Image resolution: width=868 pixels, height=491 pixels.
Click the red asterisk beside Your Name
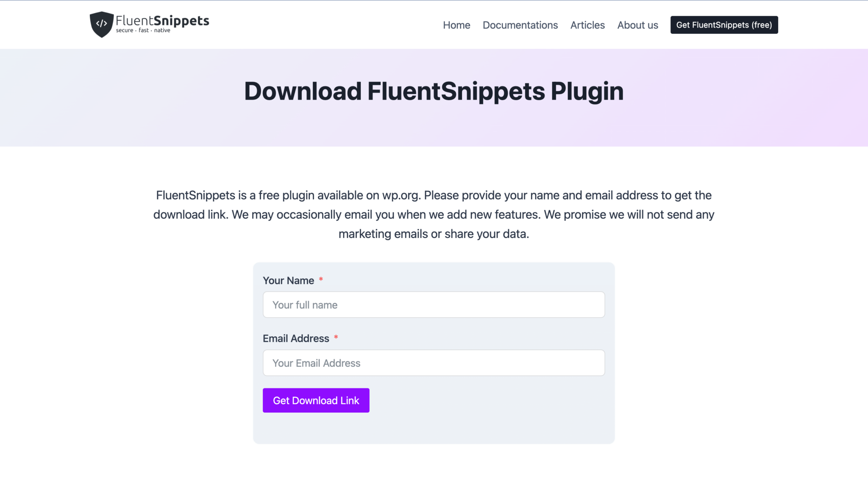coord(321,280)
